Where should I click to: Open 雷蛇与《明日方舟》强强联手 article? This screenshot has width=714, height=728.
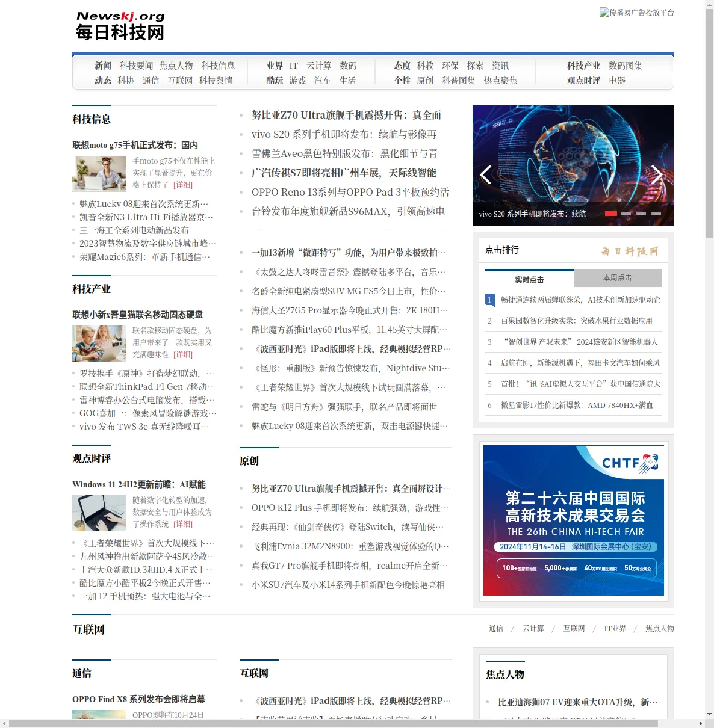(344, 407)
